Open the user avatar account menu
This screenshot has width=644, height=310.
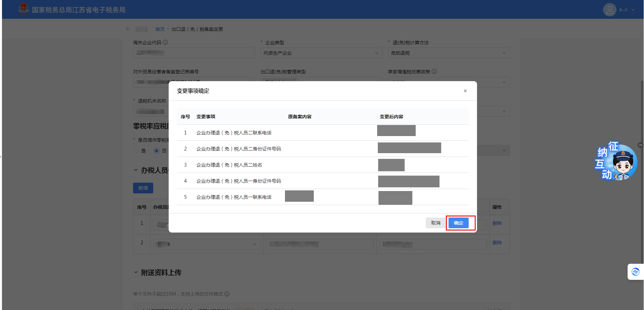click(x=609, y=10)
